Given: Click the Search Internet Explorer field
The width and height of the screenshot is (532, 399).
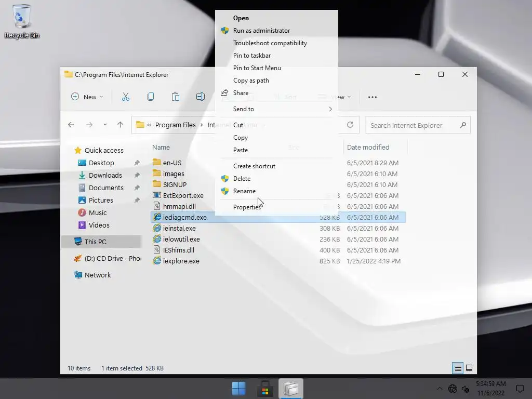Looking at the screenshot, I should coord(418,125).
